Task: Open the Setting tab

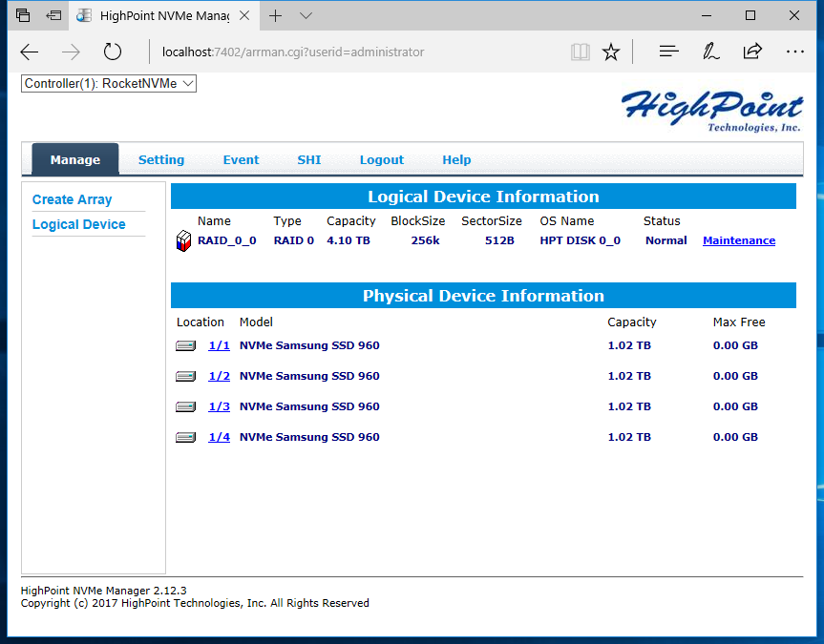Action: [x=161, y=159]
